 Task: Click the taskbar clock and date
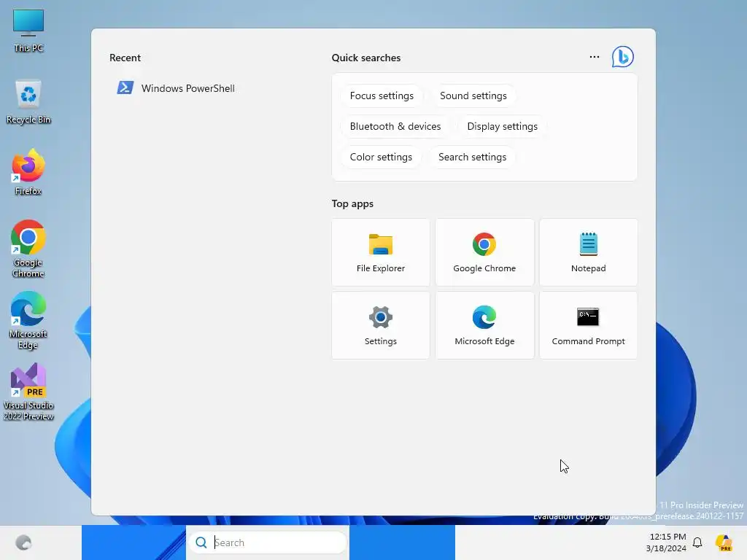click(x=666, y=542)
